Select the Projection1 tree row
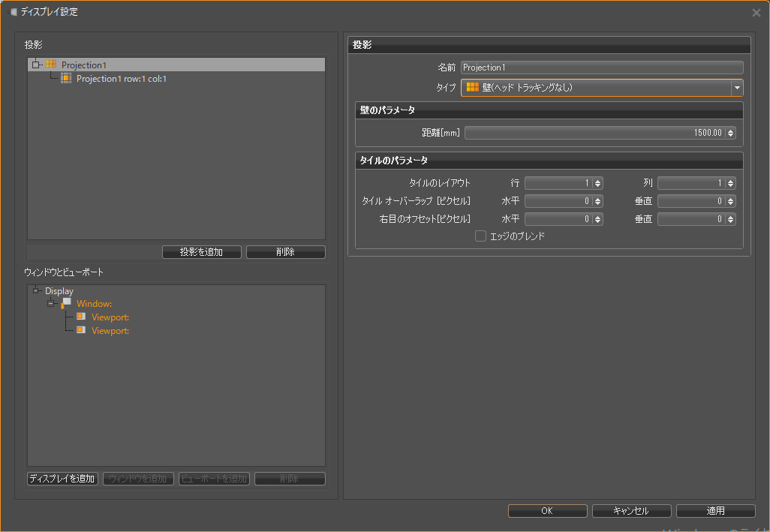 pos(176,65)
